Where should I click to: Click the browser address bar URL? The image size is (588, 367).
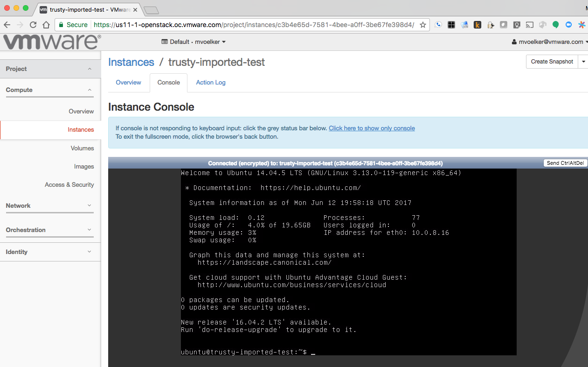(x=254, y=25)
